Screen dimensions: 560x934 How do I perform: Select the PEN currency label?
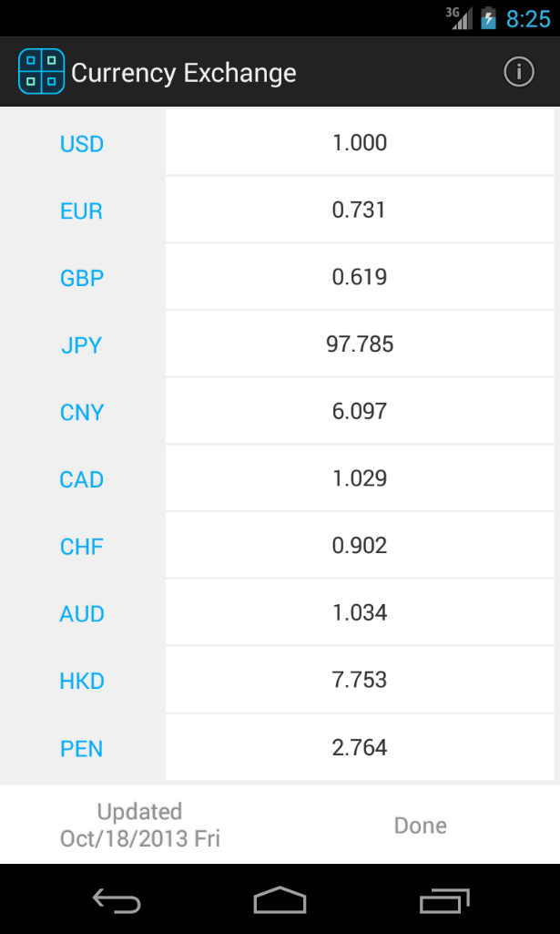81,747
